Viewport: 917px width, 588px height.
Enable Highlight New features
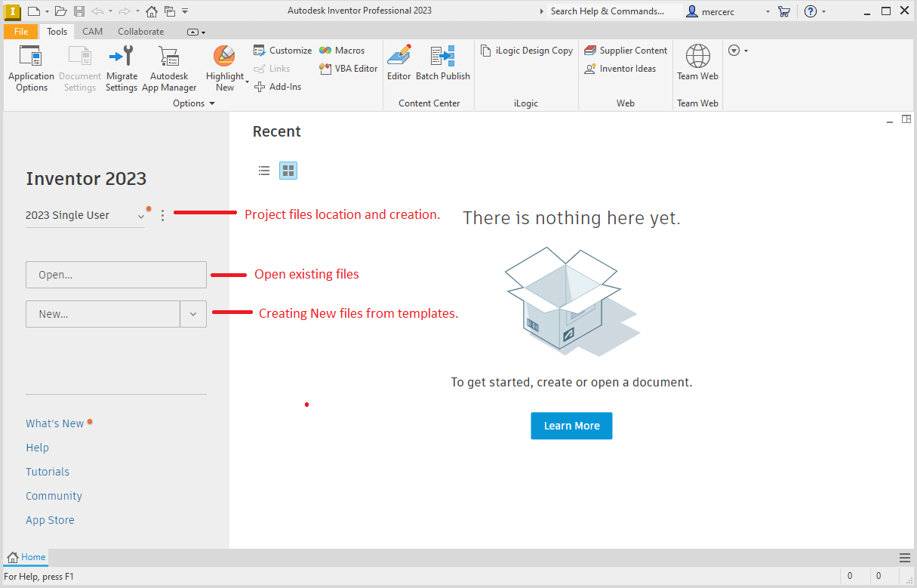(224, 68)
